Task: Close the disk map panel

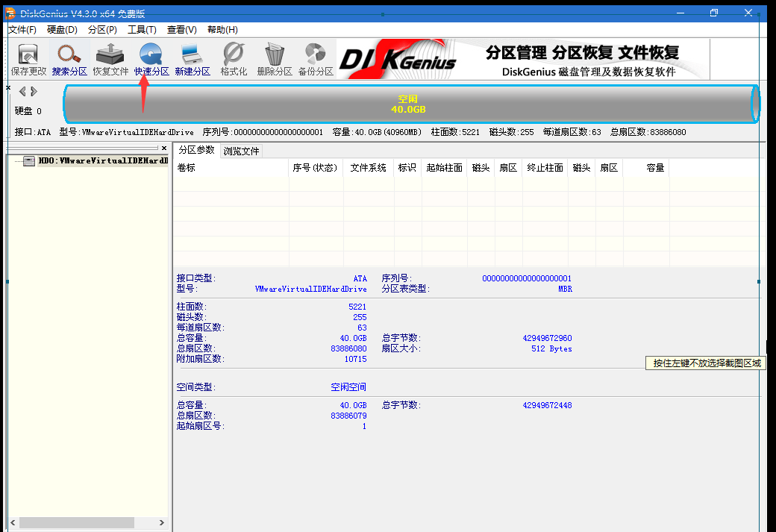Action: tap(8, 87)
